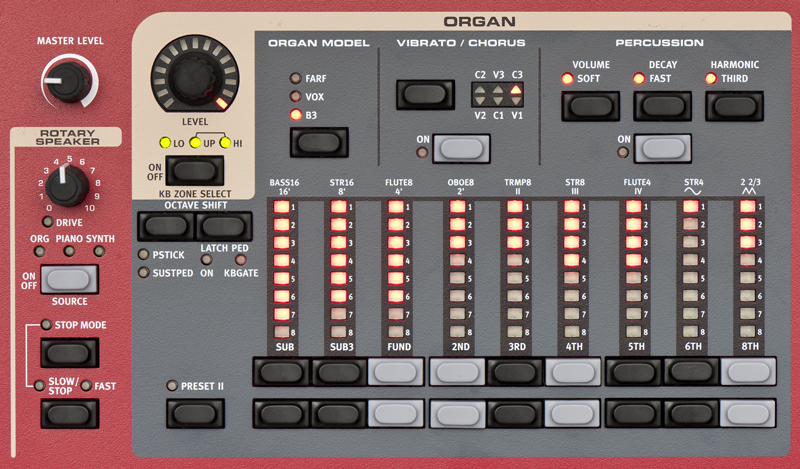Click the bottom-row button under the SUB column

pyautogui.click(x=281, y=413)
